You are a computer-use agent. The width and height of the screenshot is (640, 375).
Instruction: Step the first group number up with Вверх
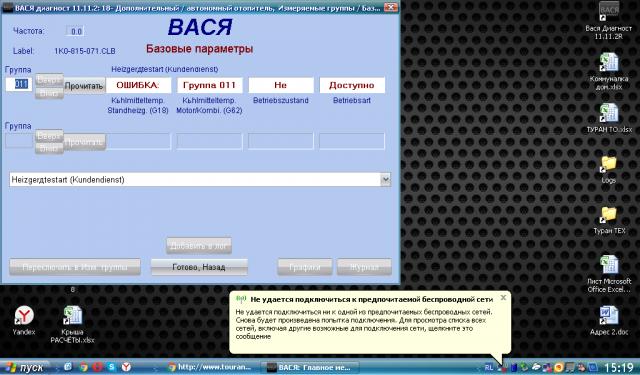(49, 79)
